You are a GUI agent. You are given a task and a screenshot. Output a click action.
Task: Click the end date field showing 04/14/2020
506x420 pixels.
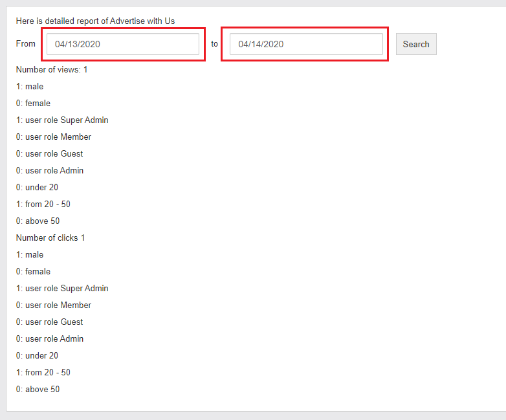tap(305, 44)
